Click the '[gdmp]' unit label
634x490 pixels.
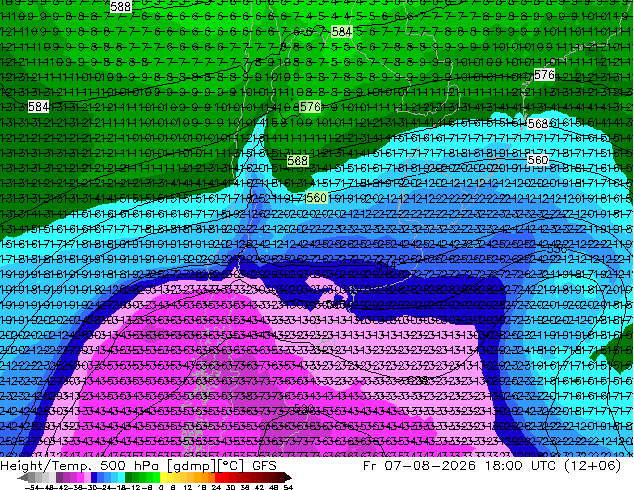point(192,466)
